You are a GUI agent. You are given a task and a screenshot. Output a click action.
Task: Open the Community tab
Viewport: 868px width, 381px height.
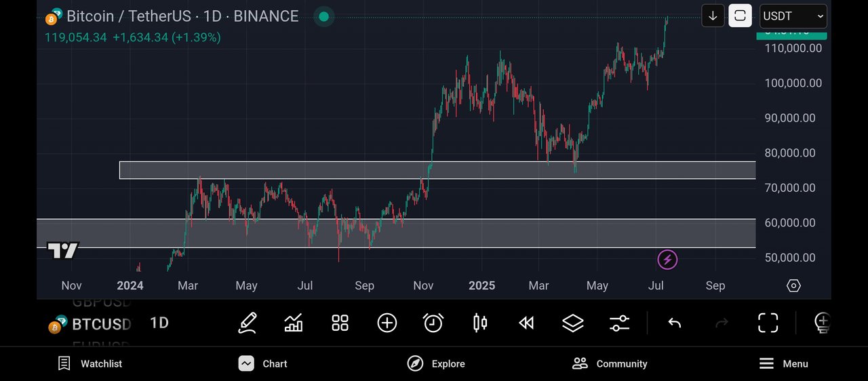coord(610,364)
